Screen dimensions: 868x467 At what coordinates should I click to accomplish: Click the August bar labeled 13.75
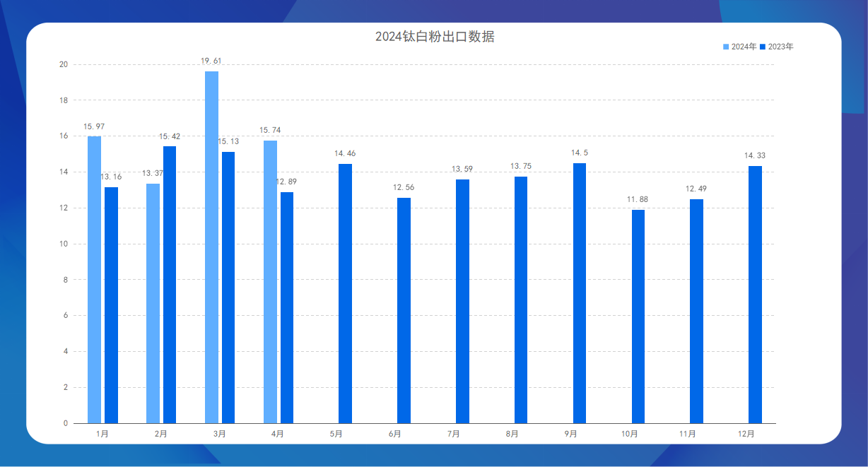coord(521,300)
